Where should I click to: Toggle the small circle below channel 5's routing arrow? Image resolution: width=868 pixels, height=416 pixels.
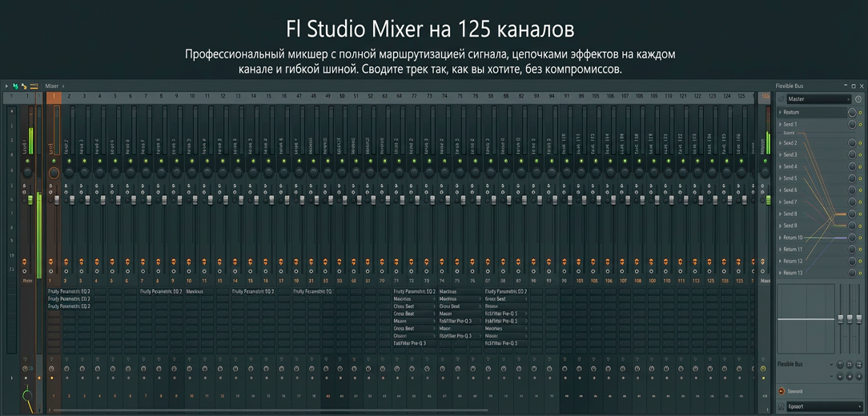point(112,272)
